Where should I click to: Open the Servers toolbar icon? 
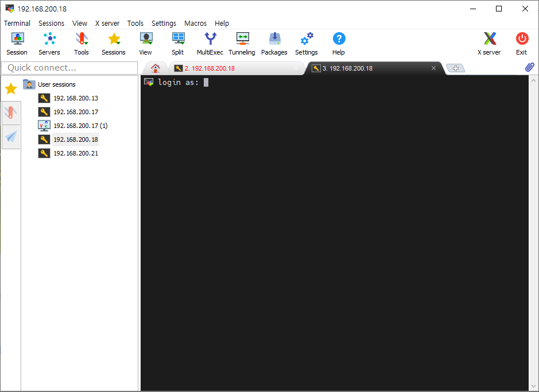click(x=49, y=43)
